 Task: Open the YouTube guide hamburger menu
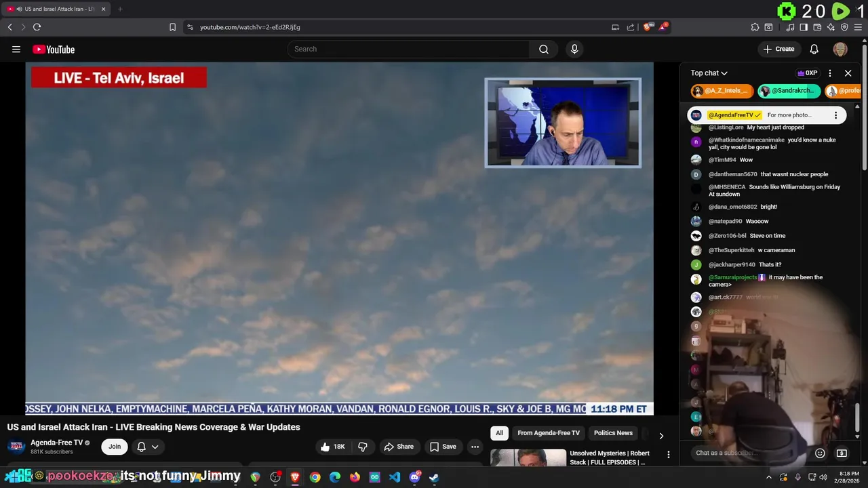16,49
